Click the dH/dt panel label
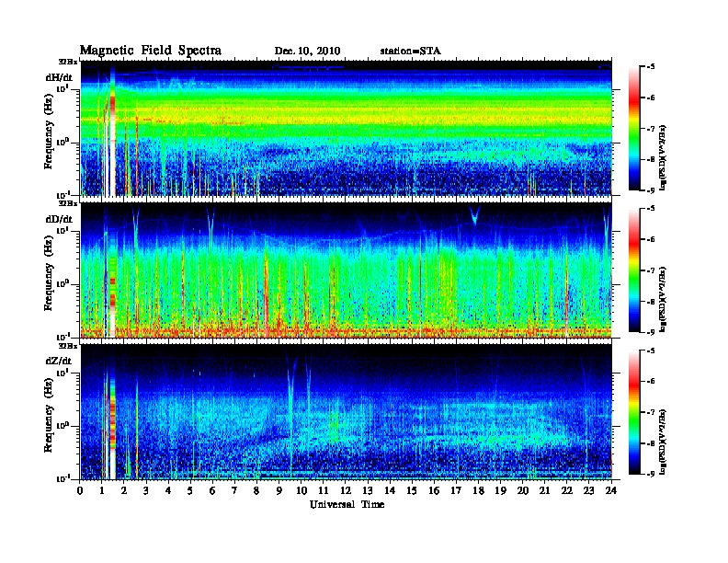The image size is (728, 563). (59, 77)
